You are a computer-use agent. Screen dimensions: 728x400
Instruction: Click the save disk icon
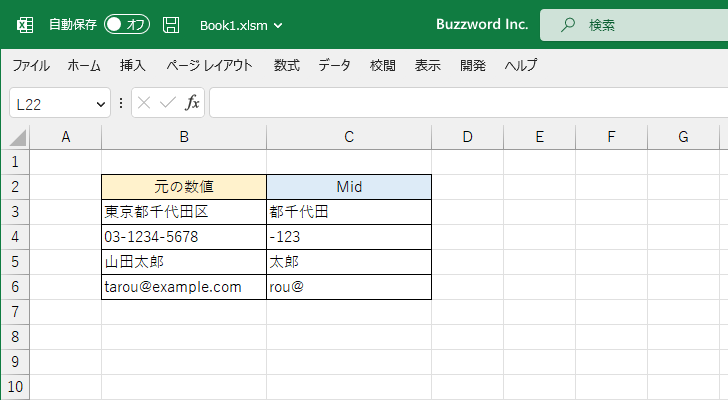click(171, 24)
